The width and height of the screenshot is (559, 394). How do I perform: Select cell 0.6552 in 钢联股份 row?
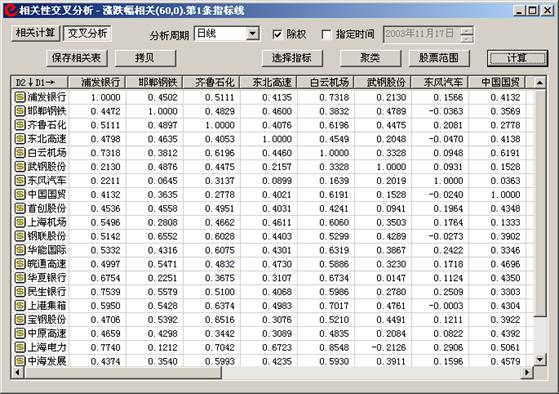click(x=154, y=236)
